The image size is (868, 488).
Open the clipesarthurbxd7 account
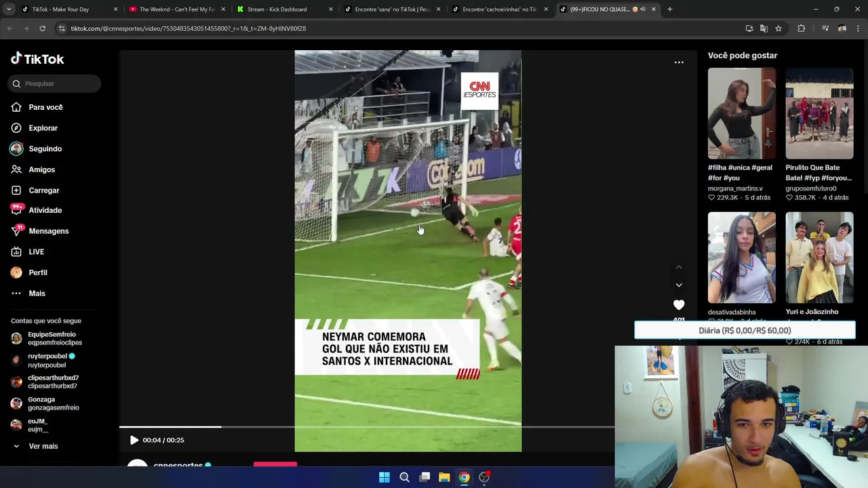53,382
